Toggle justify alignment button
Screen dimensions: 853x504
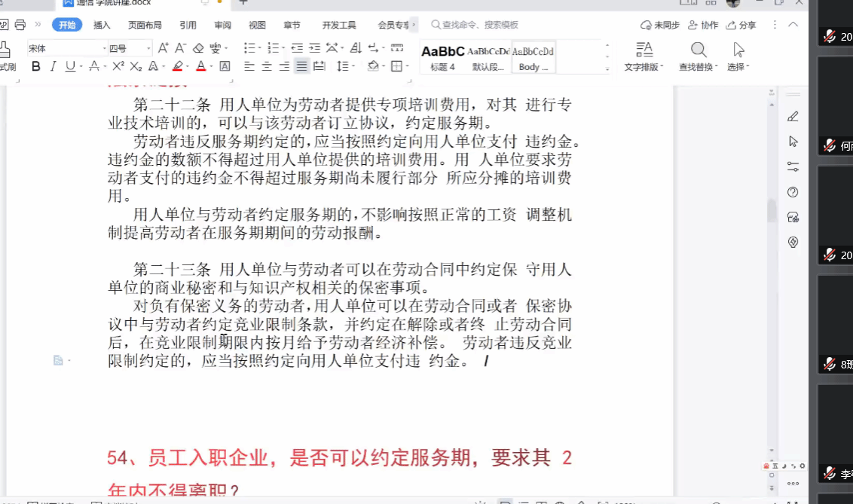301,66
